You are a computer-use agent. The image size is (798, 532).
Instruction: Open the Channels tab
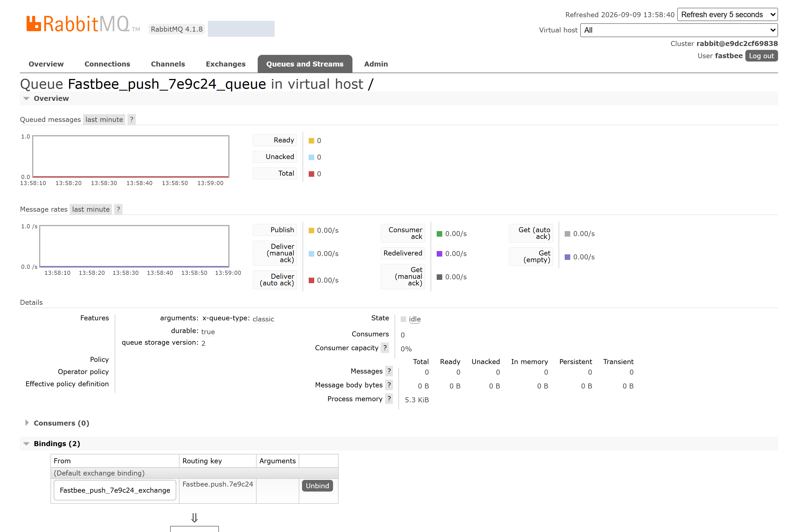pyautogui.click(x=168, y=64)
